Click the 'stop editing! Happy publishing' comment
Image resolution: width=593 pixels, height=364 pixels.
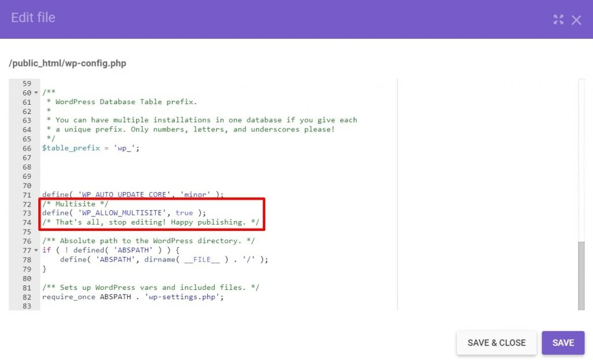151,222
